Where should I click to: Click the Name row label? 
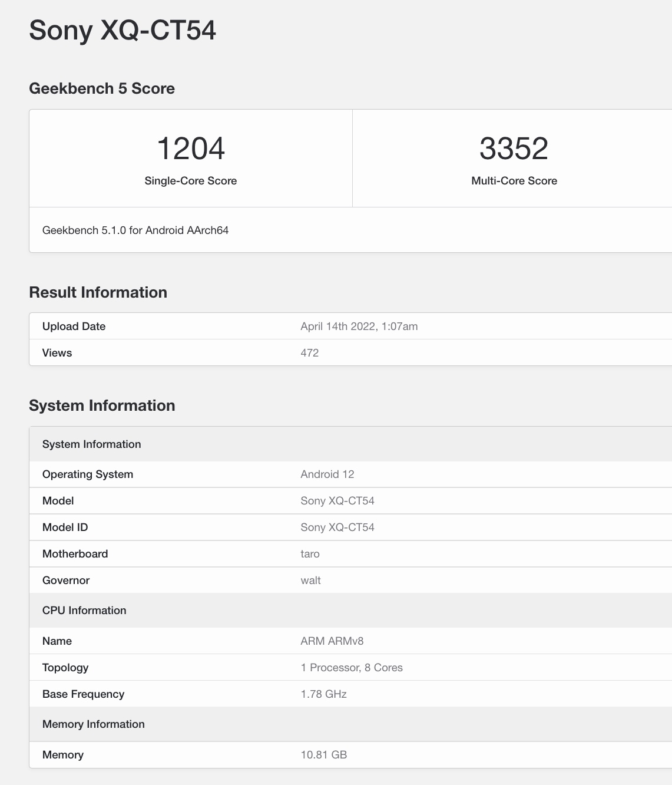[57, 641]
